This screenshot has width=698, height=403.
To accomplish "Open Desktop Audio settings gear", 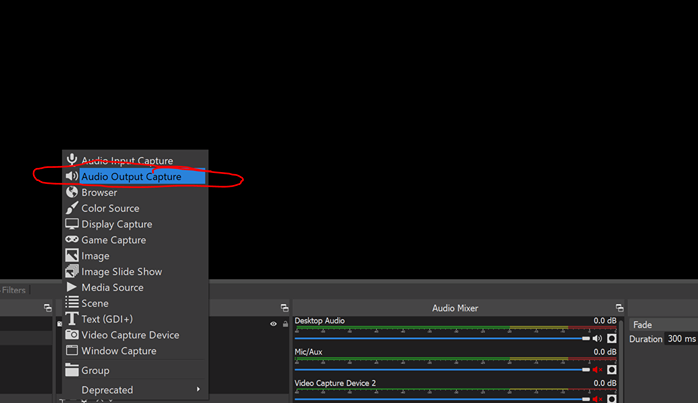I will point(612,338).
